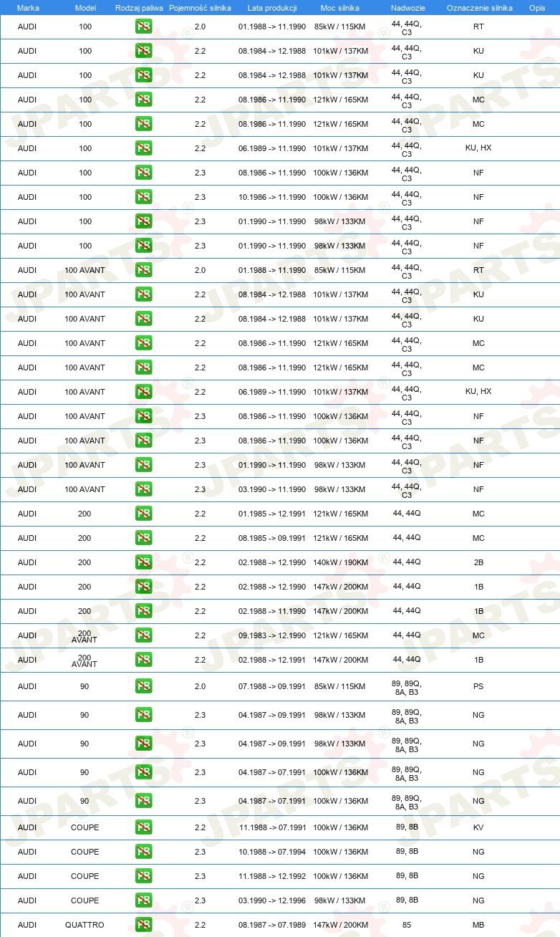This screenshot has width=560, height=937.
Task: Click the fuel icon in the Audi 100 KU, HX row
Action: 143,148
